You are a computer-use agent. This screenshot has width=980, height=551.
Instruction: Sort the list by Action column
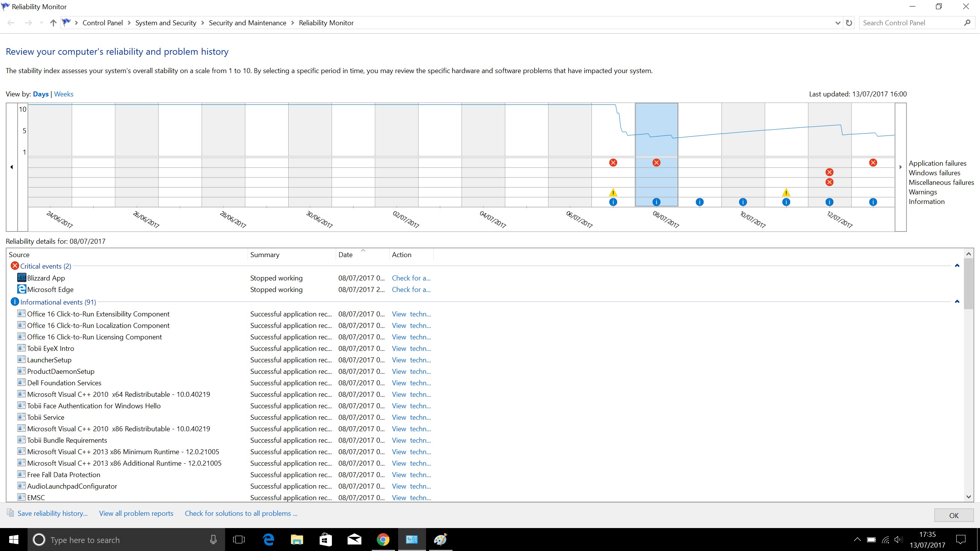pyautogui.click(x=412, y=254)
